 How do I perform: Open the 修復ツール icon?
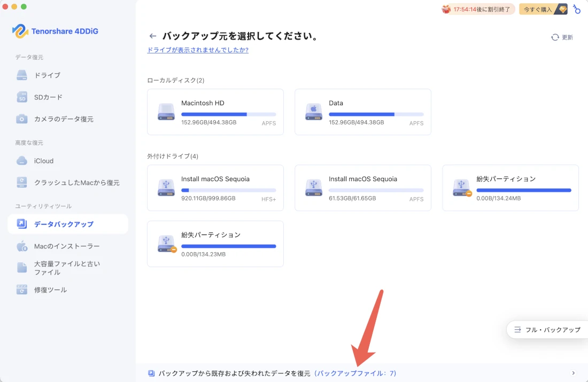click(22, 290)
